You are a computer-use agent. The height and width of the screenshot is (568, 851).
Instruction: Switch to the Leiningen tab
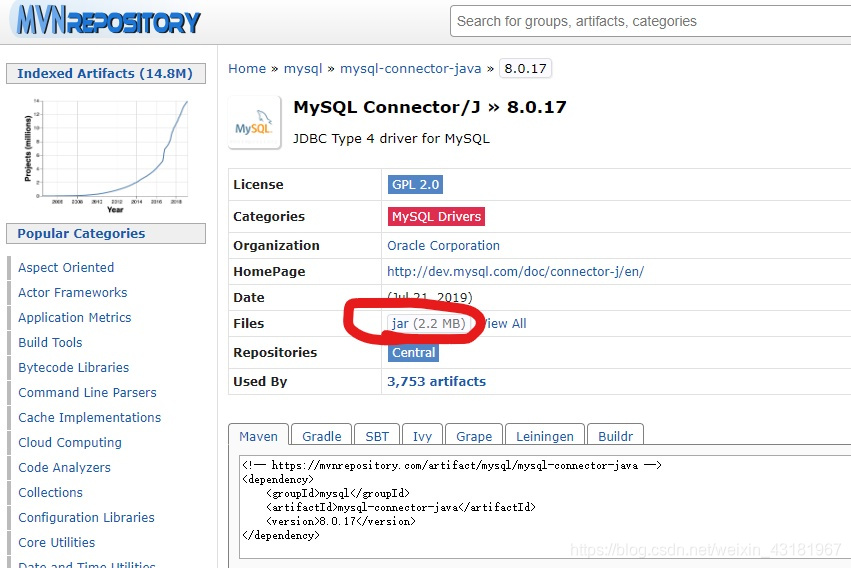pyautogui.click(x=544, y=436)
